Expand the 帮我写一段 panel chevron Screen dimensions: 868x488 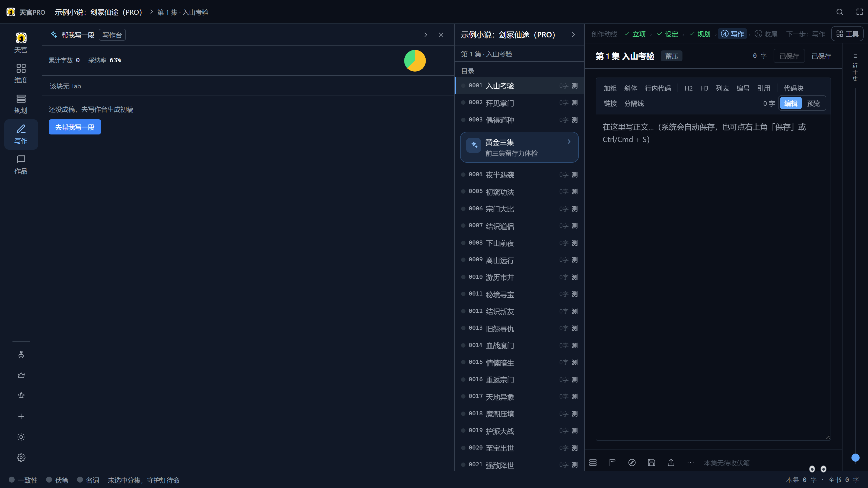[426, 35]
